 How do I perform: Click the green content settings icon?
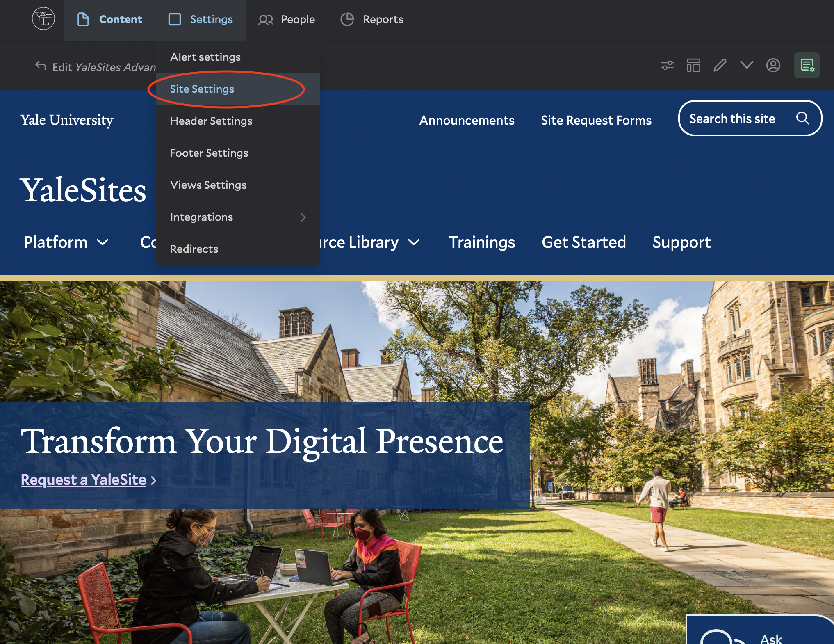pyautogui.click(x=807, y=65)
